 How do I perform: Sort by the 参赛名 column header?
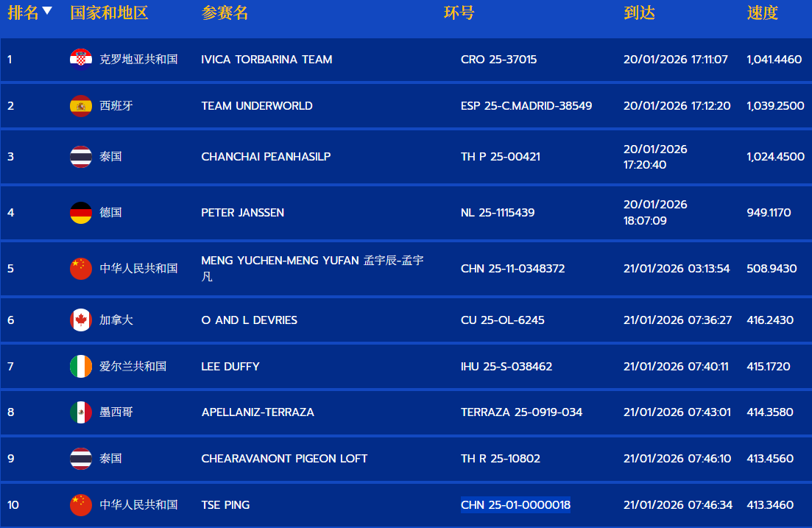click(x=225, y=13)
